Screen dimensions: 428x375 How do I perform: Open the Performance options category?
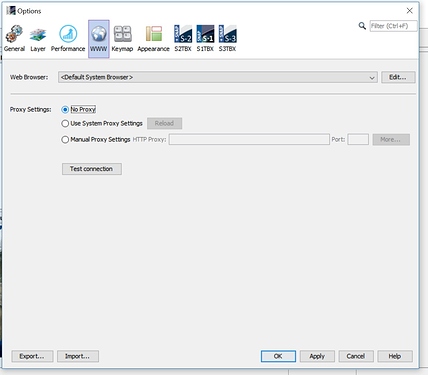(x=68, y=39)
